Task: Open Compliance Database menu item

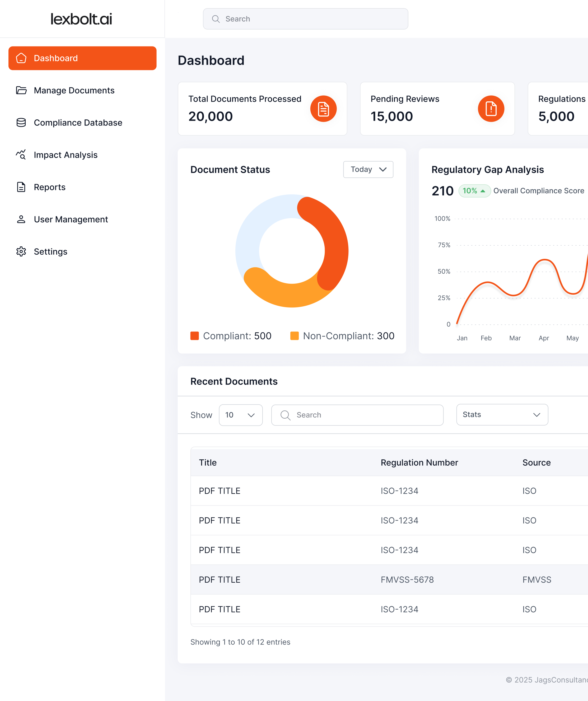Action: pyautogui.click(x=78, y=123)
